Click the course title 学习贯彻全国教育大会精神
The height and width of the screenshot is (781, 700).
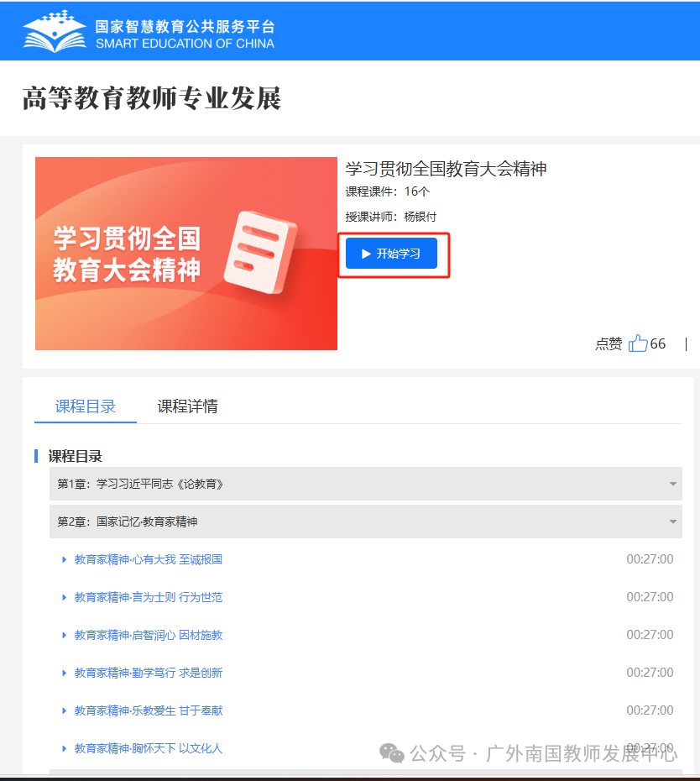click(x=446, y=169)
